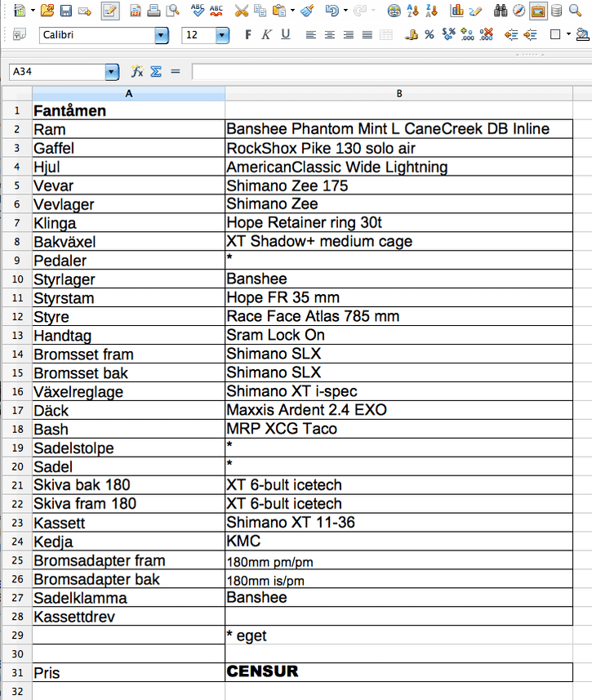The height and width of the screenshot is (700, 592).
Task: Apply borders with the Borders button
Action: [x=555, y=34]
